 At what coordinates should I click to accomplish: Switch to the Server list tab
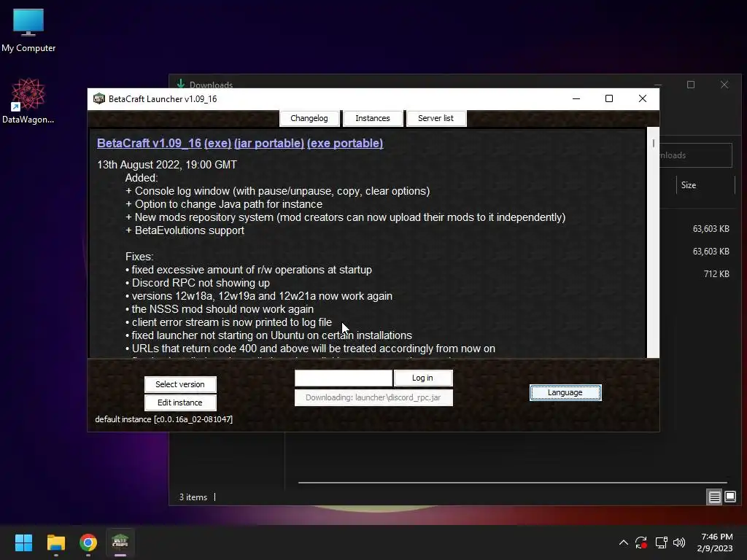click(436, 118)
